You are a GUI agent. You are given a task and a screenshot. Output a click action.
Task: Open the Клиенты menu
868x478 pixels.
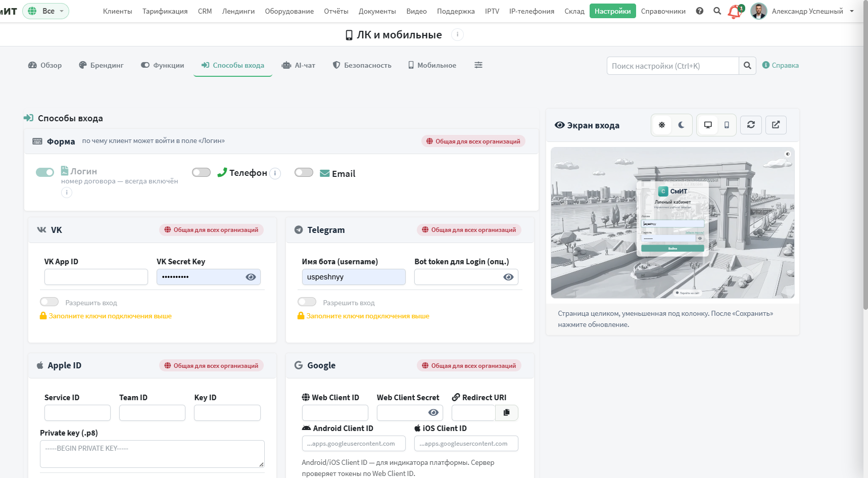[x=118, y=11]
